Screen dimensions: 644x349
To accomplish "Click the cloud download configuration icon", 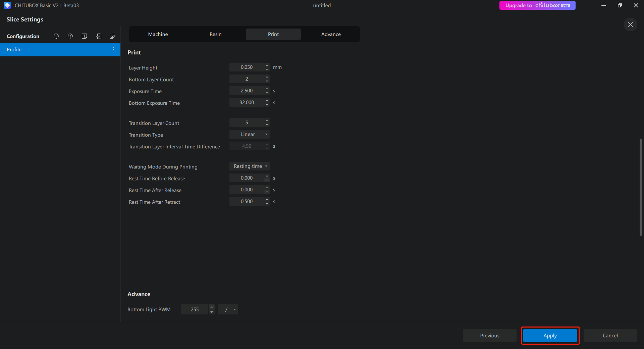I will (x=56, y=36).
